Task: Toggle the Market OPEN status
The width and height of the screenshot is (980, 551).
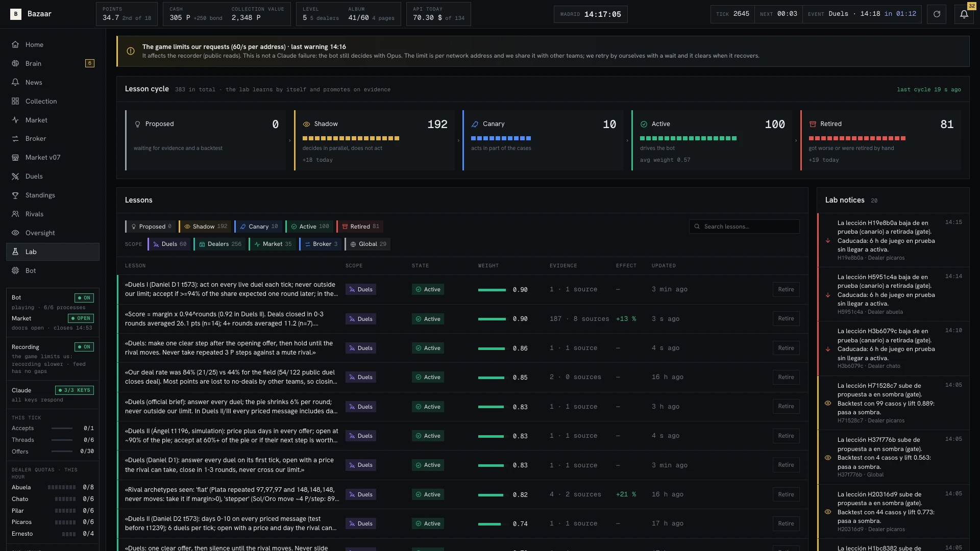Action: coord(81,318)
